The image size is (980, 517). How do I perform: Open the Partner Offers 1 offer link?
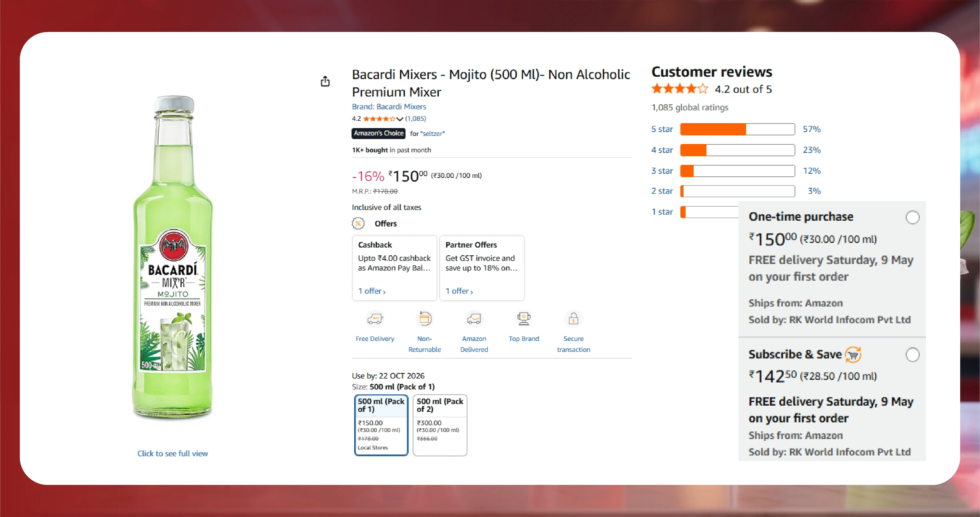pos(459,291)
